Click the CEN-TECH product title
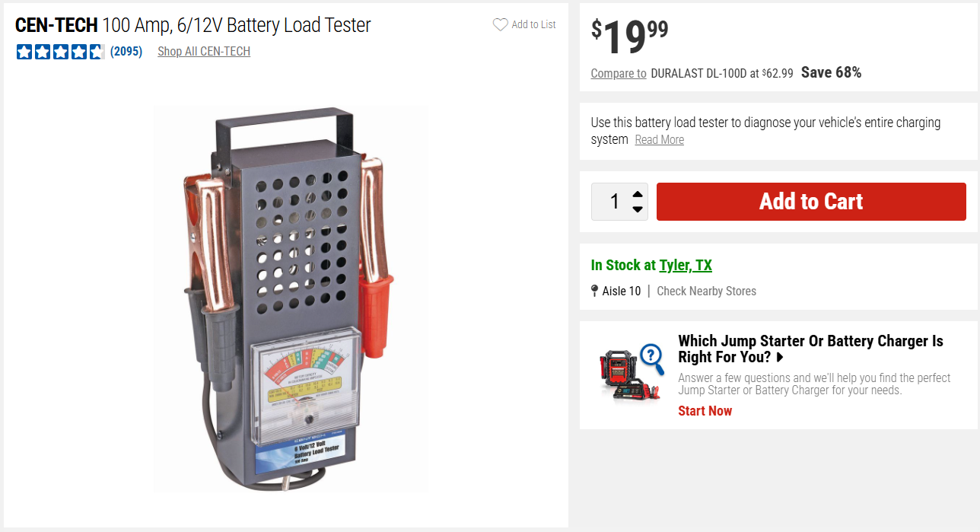 click(x=192, y=25)
